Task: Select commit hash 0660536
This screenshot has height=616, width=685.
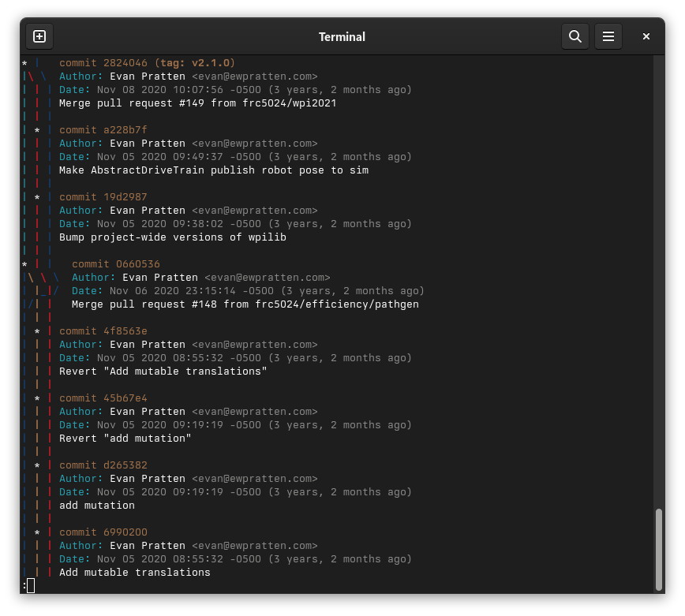Action: 138,264
